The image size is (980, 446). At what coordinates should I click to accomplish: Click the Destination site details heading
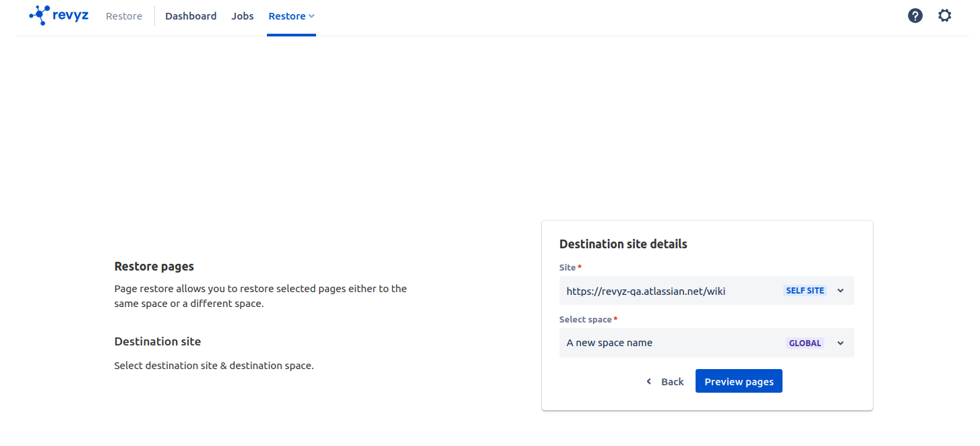pyautogui.click(x=623, y=244)
